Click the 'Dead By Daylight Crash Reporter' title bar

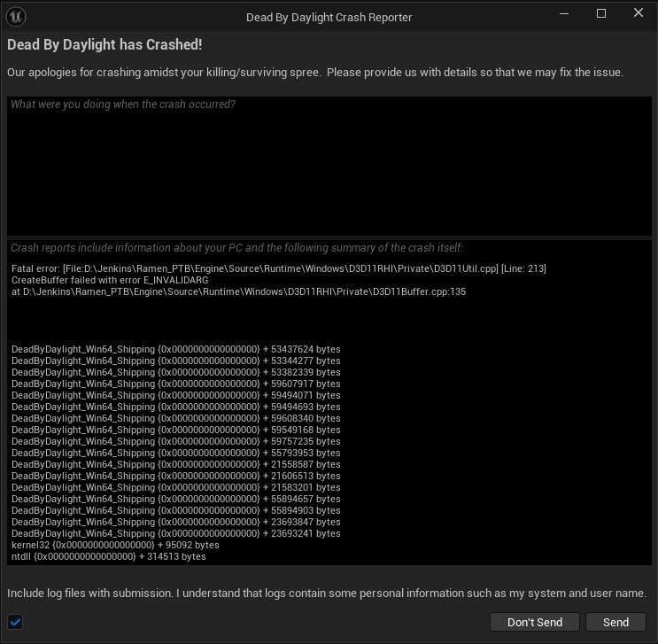coord(329,17)
